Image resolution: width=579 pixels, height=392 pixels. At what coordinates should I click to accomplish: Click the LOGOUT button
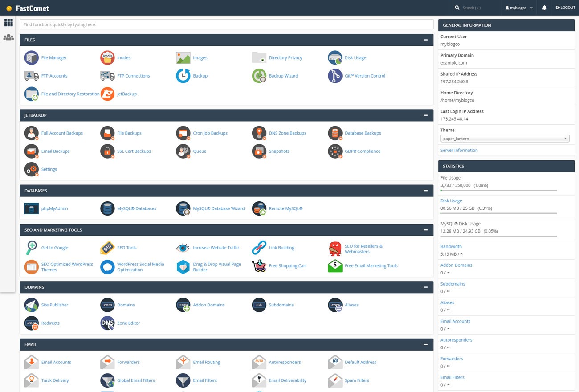click(566, 8)
